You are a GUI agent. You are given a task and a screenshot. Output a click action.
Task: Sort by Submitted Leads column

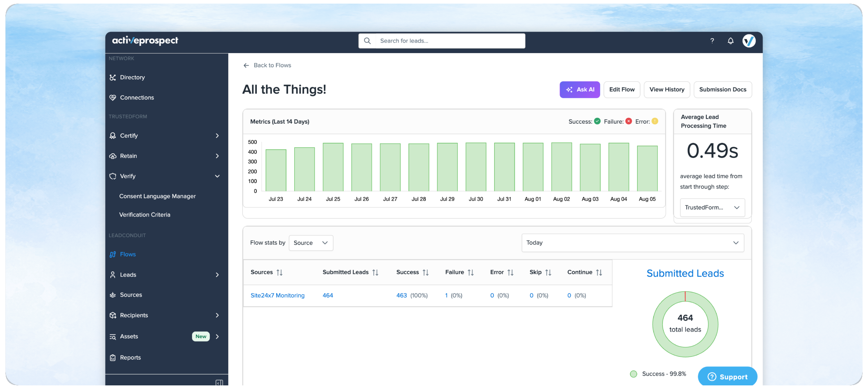coord(376,273)
